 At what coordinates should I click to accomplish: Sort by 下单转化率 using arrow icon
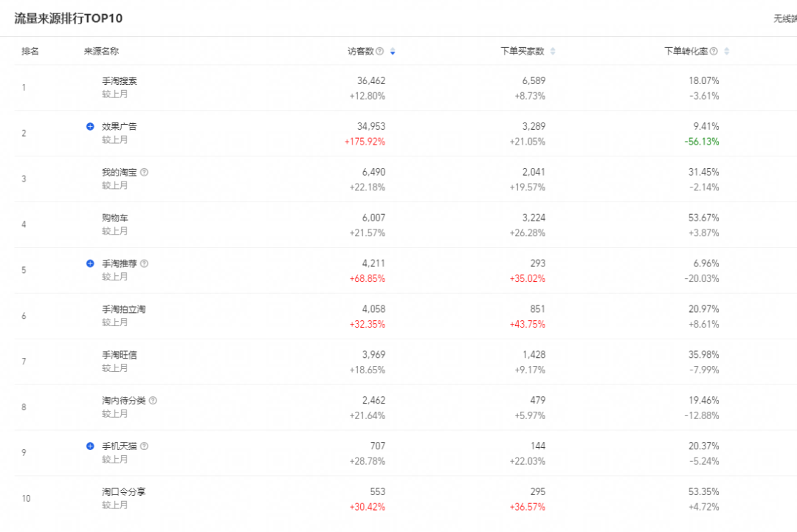727,52
